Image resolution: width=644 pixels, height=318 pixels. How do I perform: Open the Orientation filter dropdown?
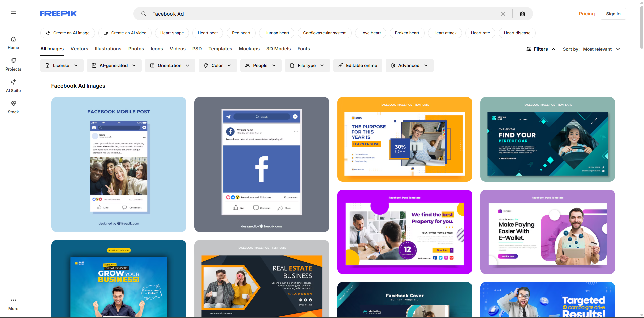[170, 65]
